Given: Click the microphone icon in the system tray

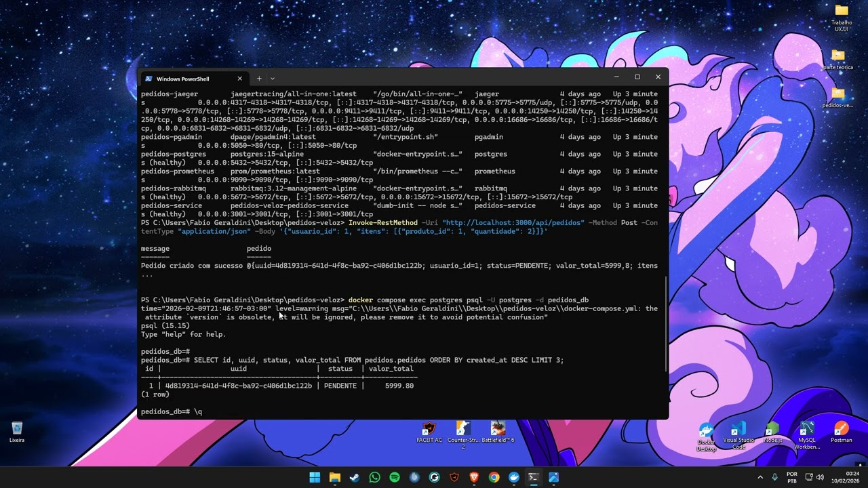Looking at the screenshot, I should click(x=776, y=477).
